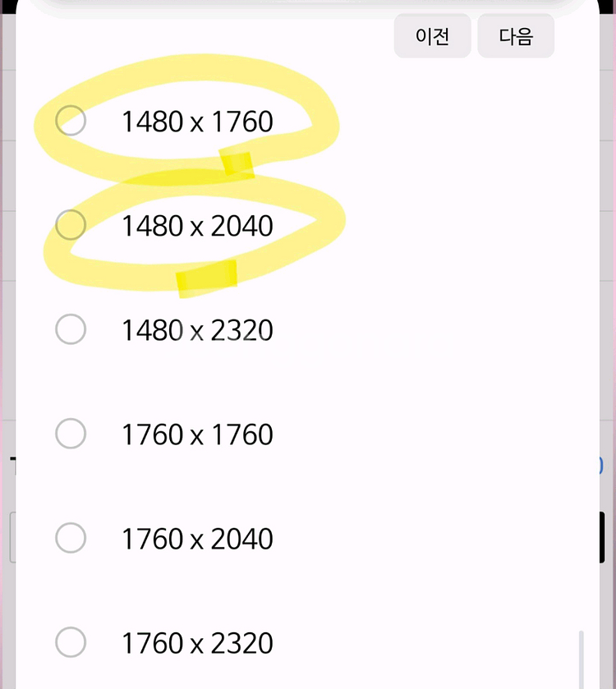Choose the 1760 x 2040 radio circle

[x=71, y=538]
